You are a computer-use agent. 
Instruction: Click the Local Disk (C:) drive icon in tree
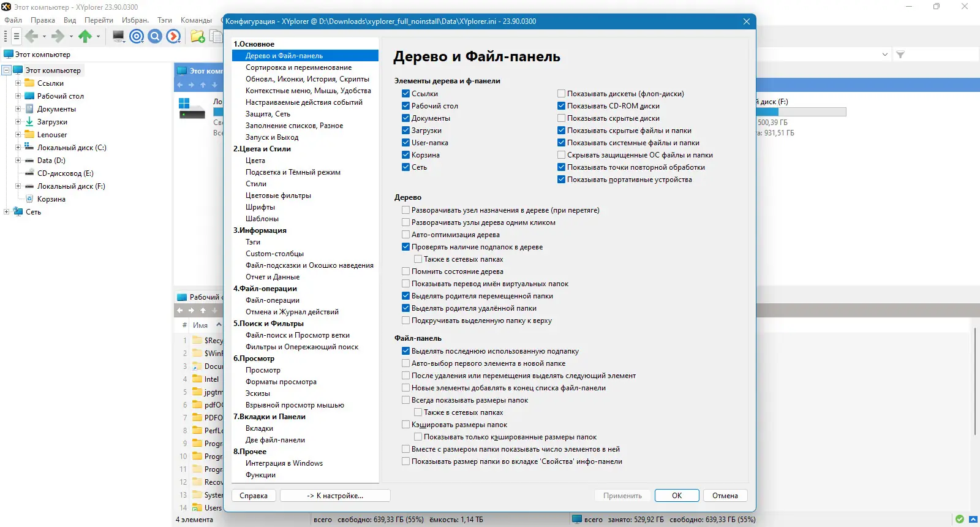(29, 148)
